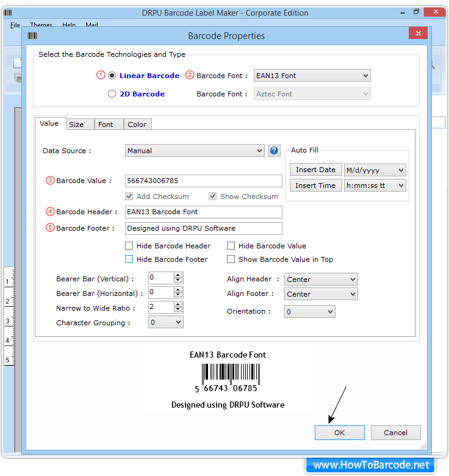Check Show Barcode Value in Top

point(231,259)
